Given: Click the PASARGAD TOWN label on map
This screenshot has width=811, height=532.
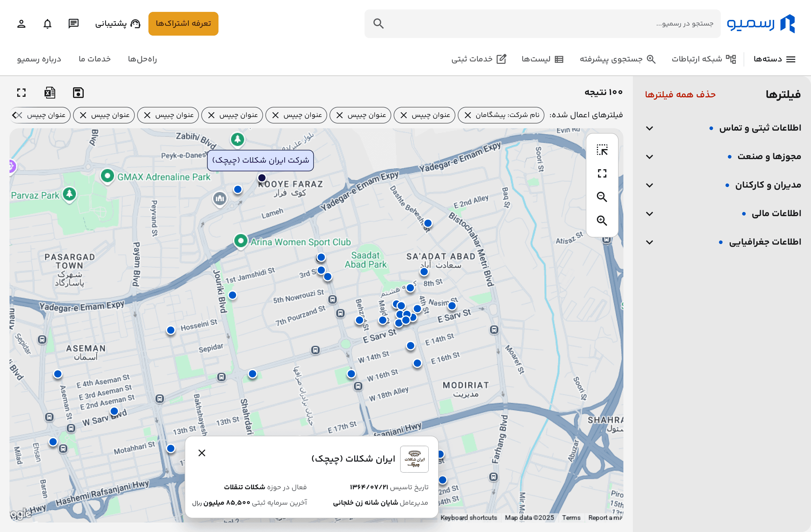Looking at the screenshot, I should [69, 261].
